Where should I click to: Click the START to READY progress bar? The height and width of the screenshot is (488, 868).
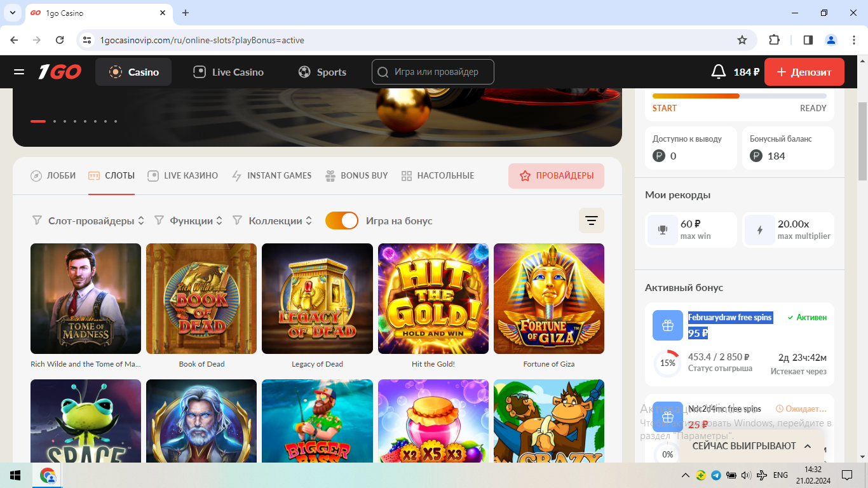pyautogui.click(x=740, y=96)
